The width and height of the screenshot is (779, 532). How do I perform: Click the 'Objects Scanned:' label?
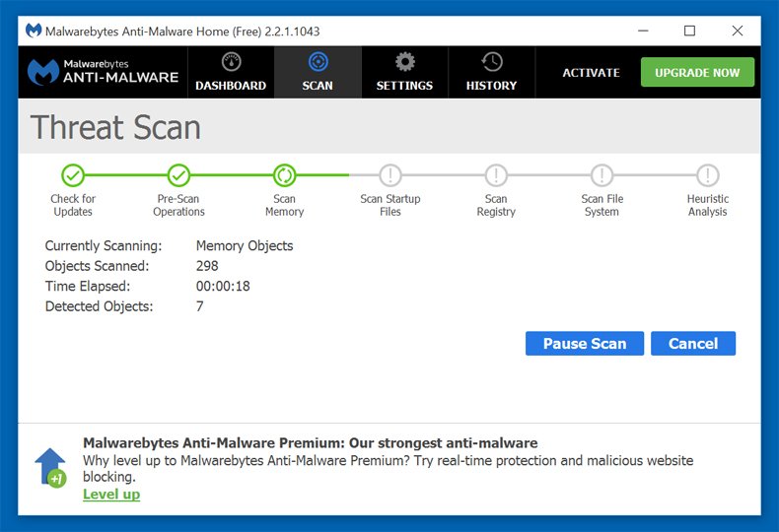click(97, 266)
